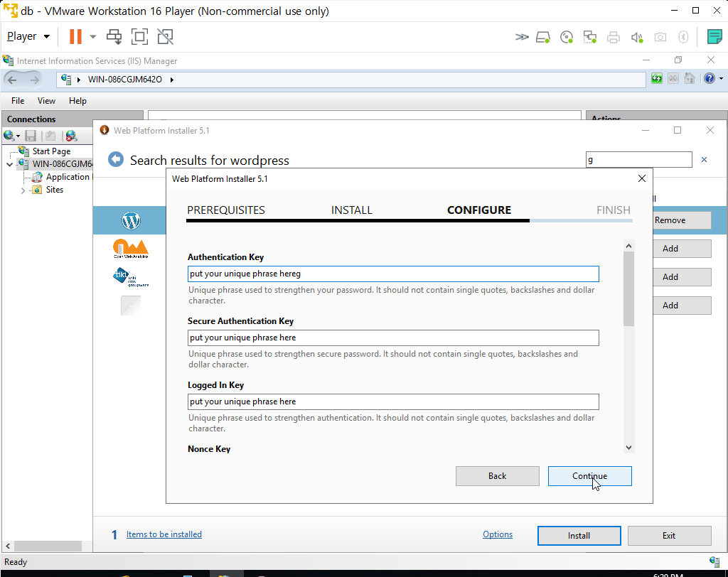
Task: Open the VMware message log icon
Action: coord(714,37)
